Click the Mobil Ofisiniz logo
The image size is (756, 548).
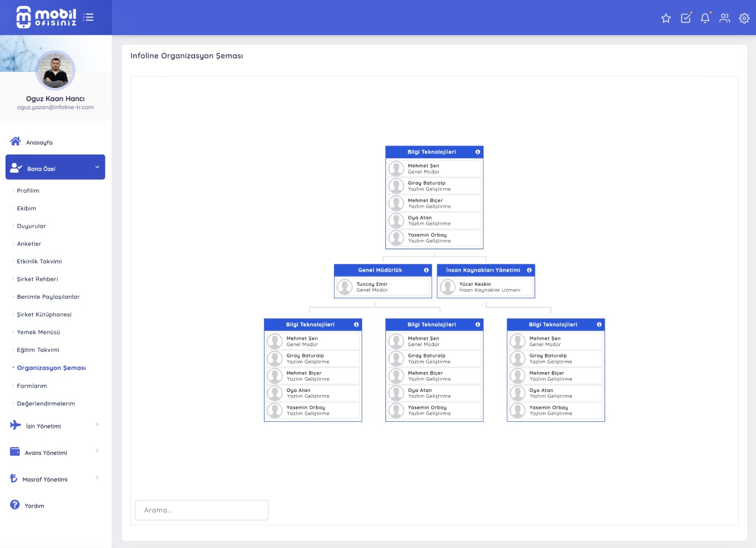(x=46, y=17)
